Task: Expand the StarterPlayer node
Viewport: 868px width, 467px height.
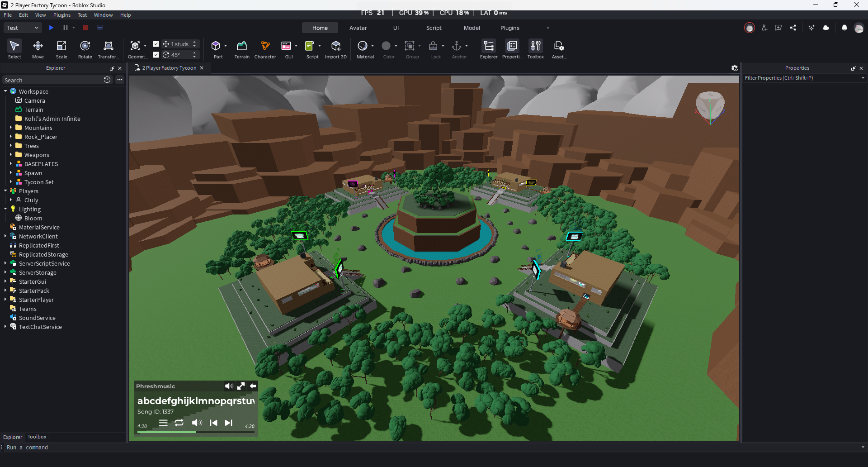Action: [x=5, y=300]
